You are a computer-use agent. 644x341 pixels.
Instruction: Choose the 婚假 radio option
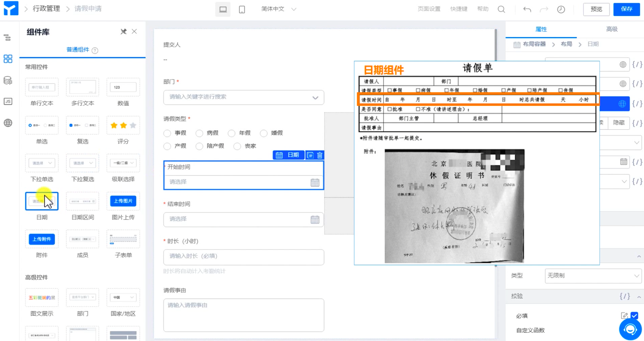264,133
